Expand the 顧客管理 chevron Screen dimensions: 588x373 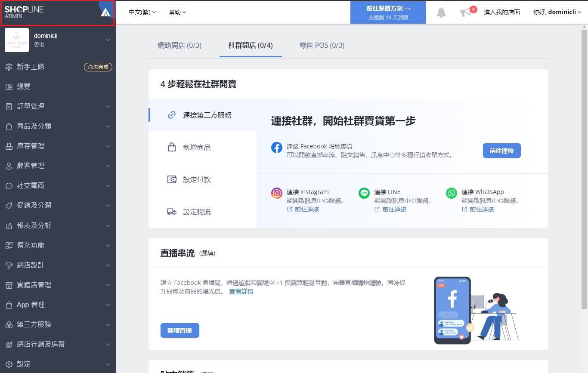coord(108,166)
